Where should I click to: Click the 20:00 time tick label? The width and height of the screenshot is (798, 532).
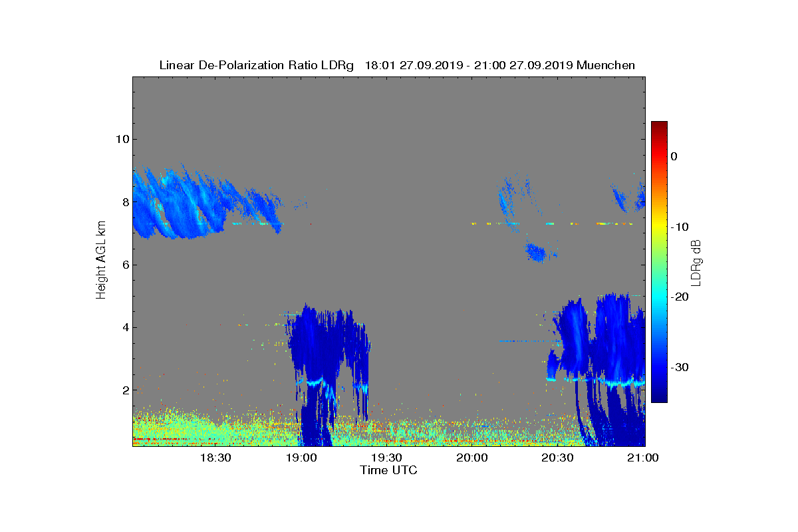pyautogui.click(x=472, y=458)
